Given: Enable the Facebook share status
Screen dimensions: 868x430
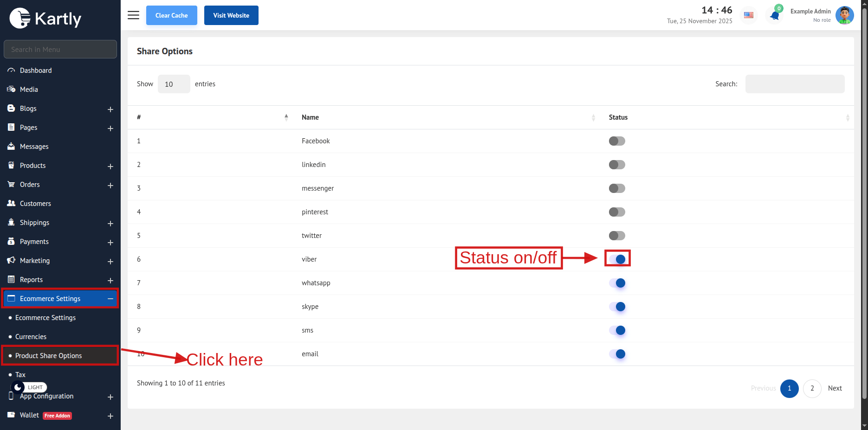Looking at the screenshot, I should (x=617, y=141).
